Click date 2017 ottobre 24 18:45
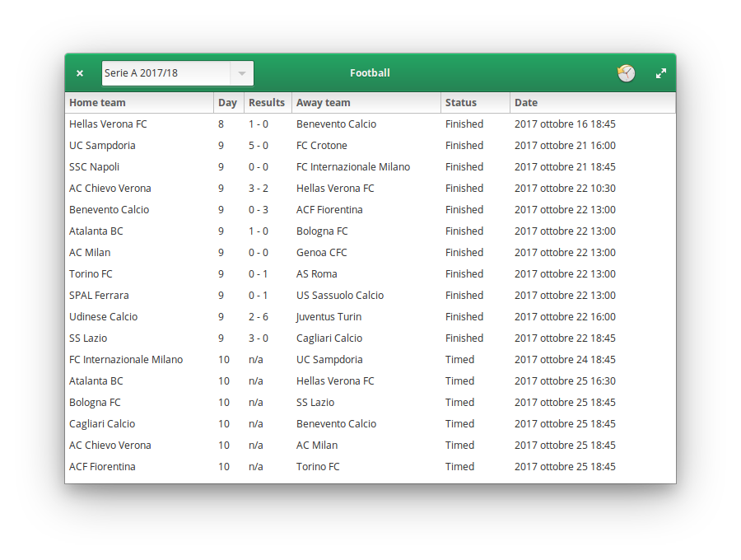The image size is (741, 560). pyautogui.click(x=565, y=360)
